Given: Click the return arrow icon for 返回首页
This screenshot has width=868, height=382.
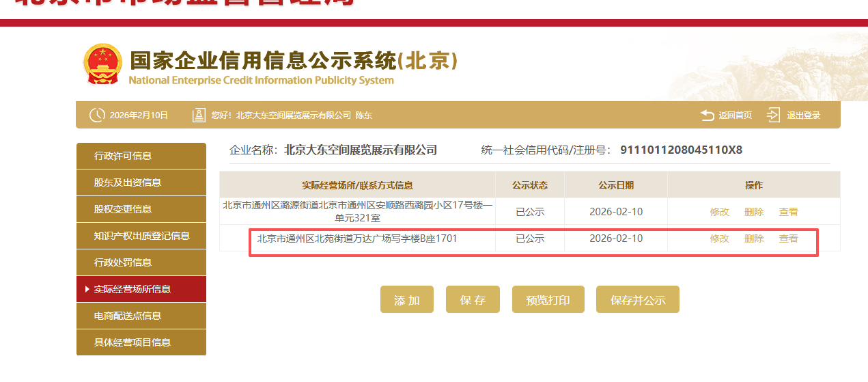Looking at the screenshot, I should pos(708,115).
